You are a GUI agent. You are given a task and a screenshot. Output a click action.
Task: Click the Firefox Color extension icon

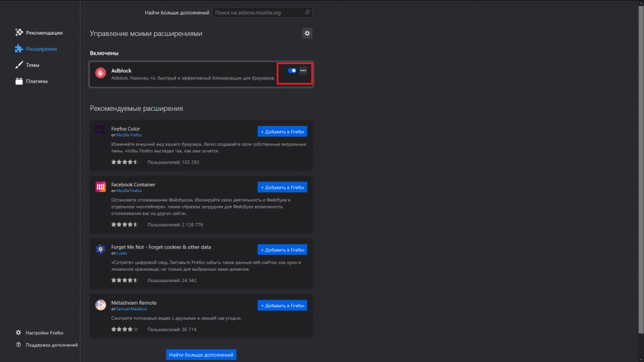tap(100, 131)
